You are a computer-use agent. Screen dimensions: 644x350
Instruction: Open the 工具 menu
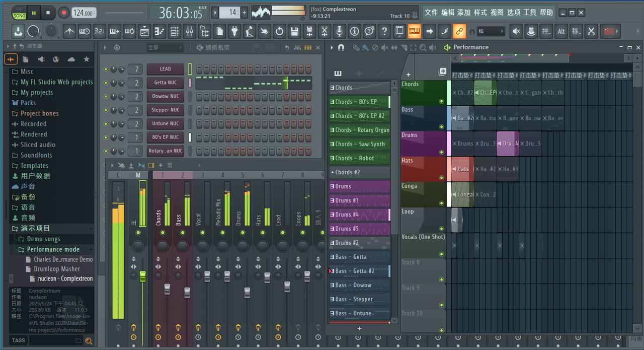pyautogui.click(x=530, y=13)
